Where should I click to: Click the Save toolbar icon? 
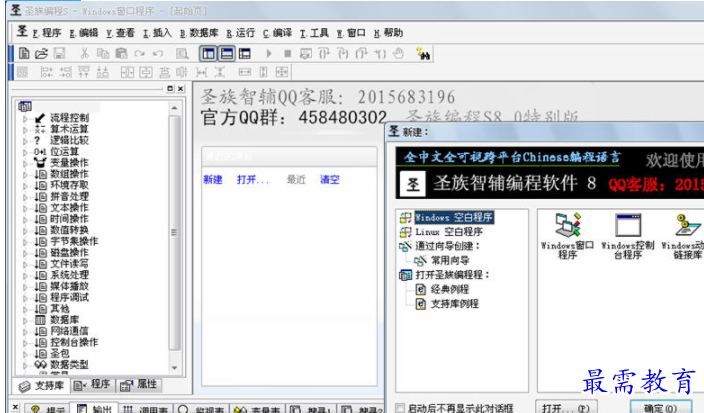point(59,54)
